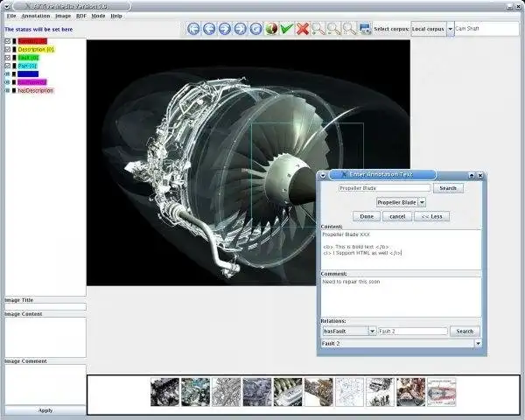The height and width of the screenshot is (420, 525).
Task: Click the globe icon in the toolbar
Action: pyautogui.click(x=271, y=29)
